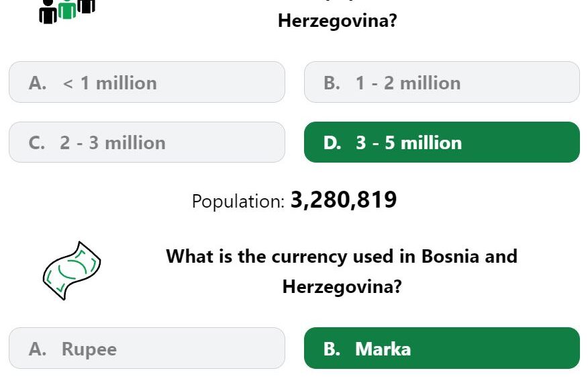Pick the green Marka answer
588x383 pixels.
pyautogui.click(x=442, y=348)
